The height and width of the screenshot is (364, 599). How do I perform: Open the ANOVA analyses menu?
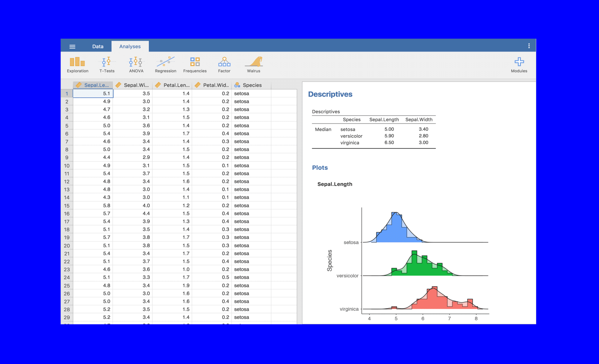pyautogui.click(x=136, y=65)
